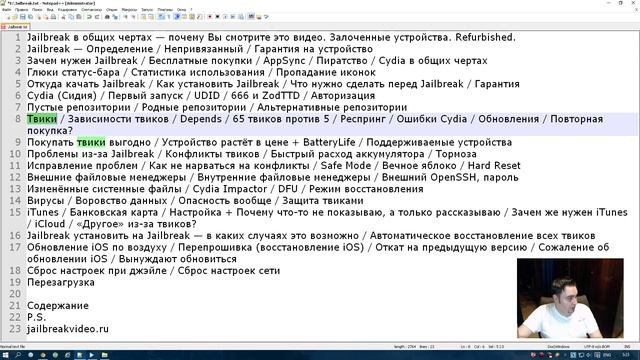
Task: Start macro recording with red record icon
Action: coord(209,17)
